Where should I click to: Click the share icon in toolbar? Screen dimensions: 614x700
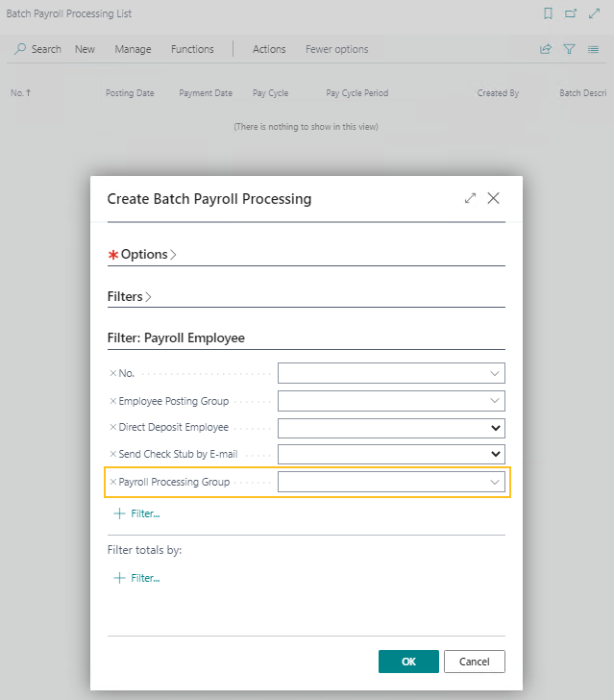[546, 49]
